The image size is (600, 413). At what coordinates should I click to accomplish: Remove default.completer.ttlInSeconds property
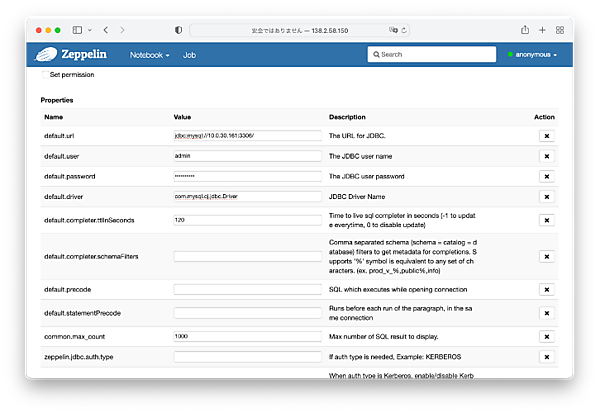(x=546, y=220)
